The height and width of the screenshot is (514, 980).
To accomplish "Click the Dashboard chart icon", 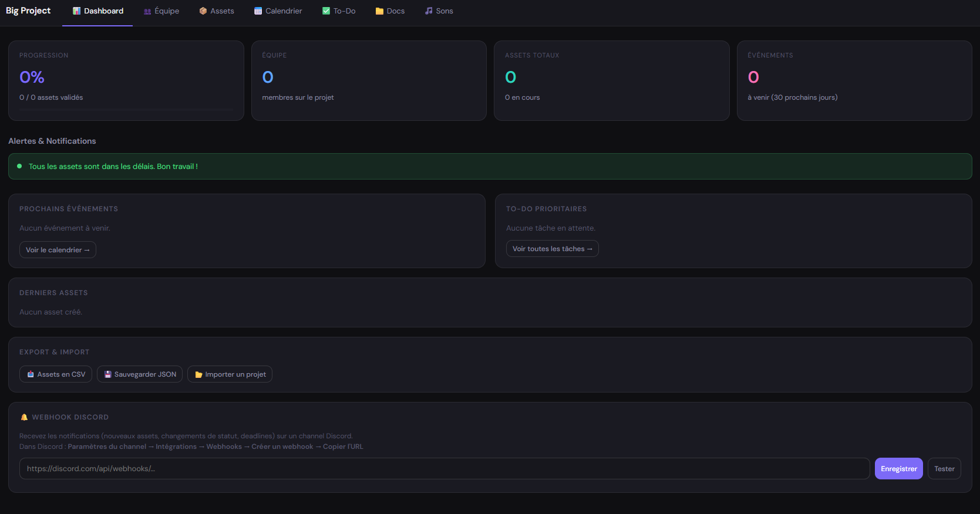I will point(76,11).
